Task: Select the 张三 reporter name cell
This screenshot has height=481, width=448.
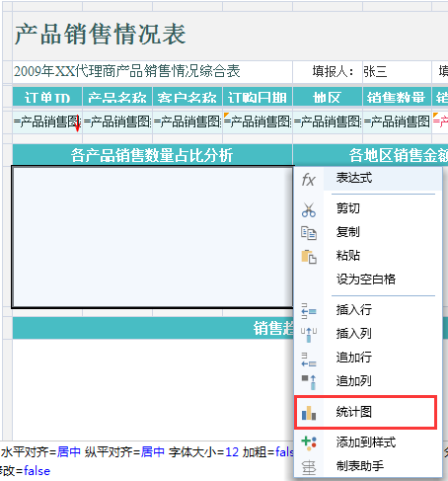Action: coord(397,72)
